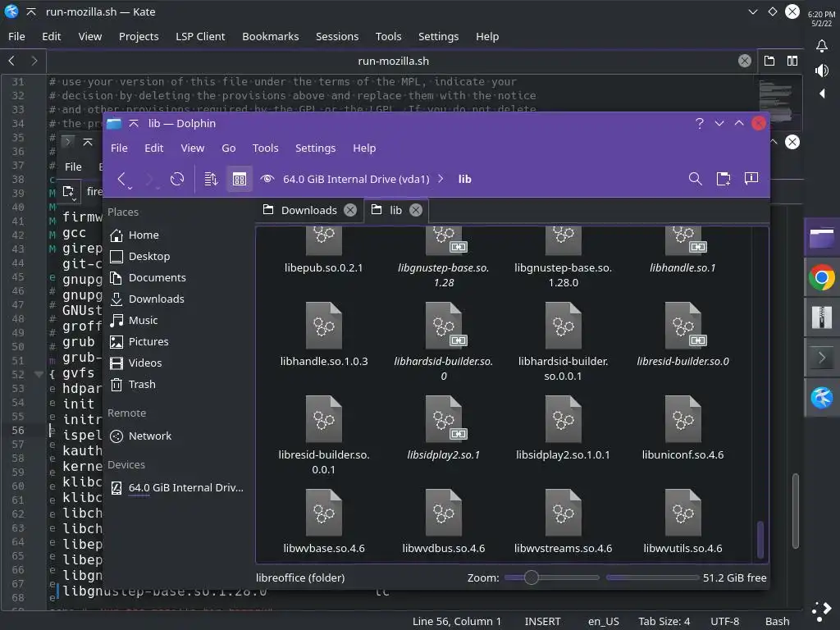Change UTF-8 encoding in status bar
The height and width of the screenshot is (630, 840).
(x=724, y=622)
